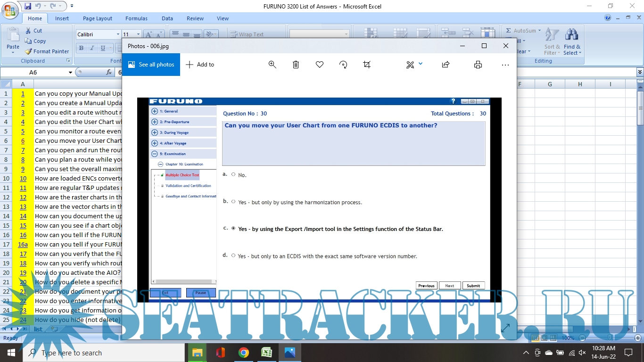
Task: Open hyperlink 16a in column A
Action: point(23,244)
